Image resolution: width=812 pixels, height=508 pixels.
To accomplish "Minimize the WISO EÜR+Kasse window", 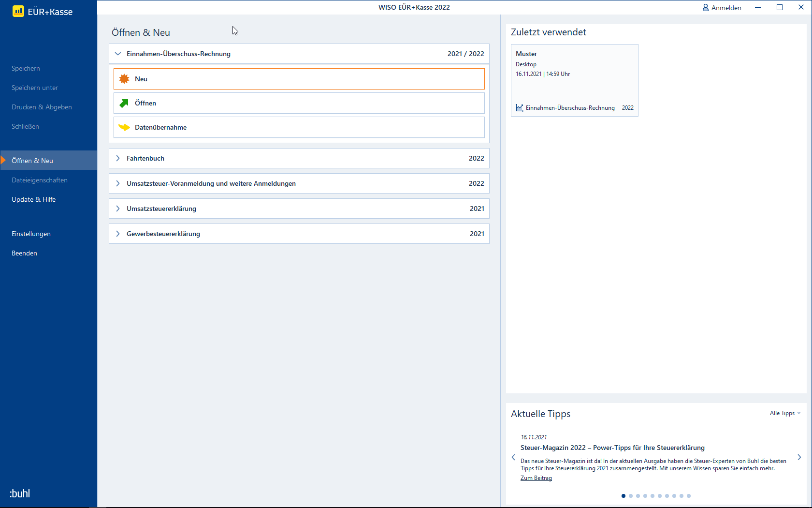I will [x=758, y=7].
